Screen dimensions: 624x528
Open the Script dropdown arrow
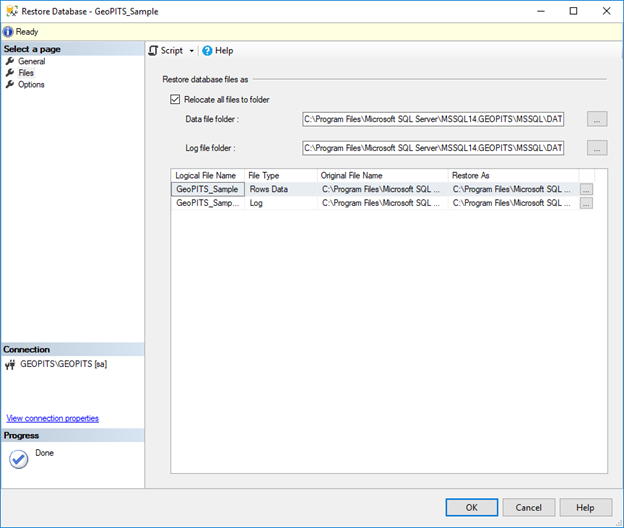(191, 51)
